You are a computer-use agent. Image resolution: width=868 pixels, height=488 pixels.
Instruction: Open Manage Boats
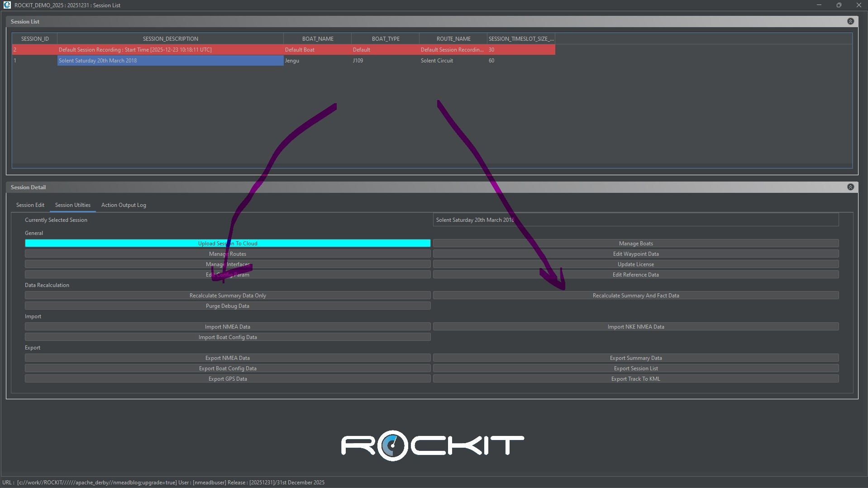[635, 244]
